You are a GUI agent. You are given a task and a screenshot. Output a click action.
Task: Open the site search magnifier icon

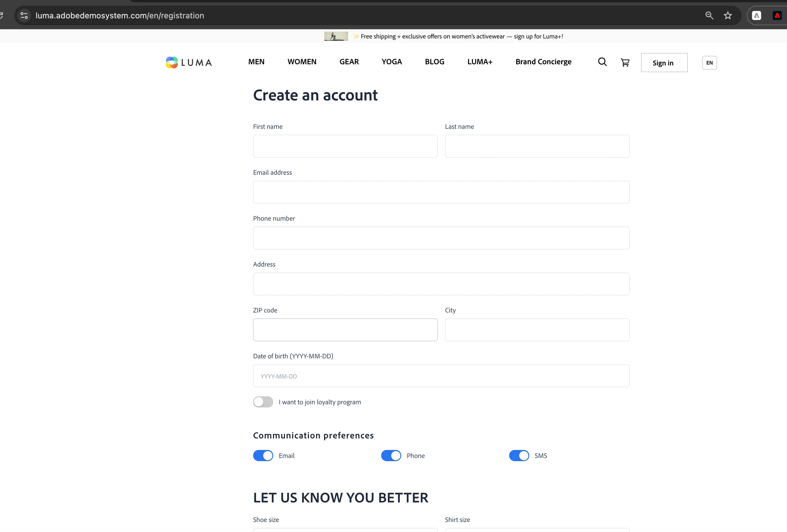tap(602, 62)
